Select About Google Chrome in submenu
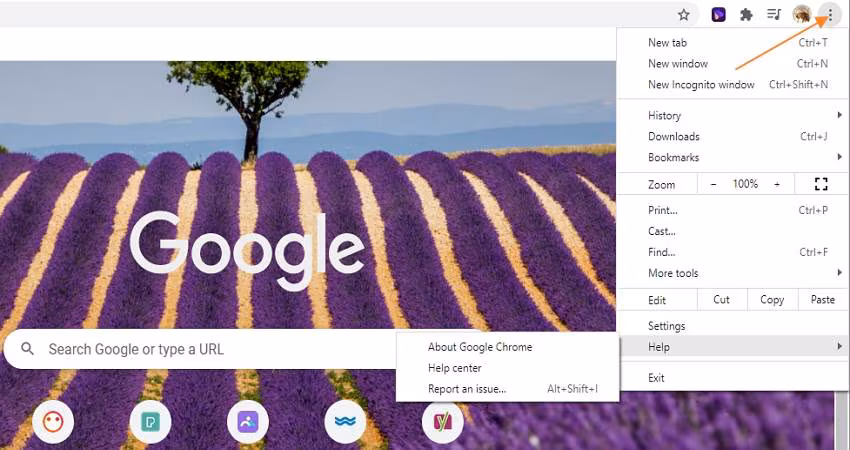Viewport: 850px width, 450px height. click(507, 347)
